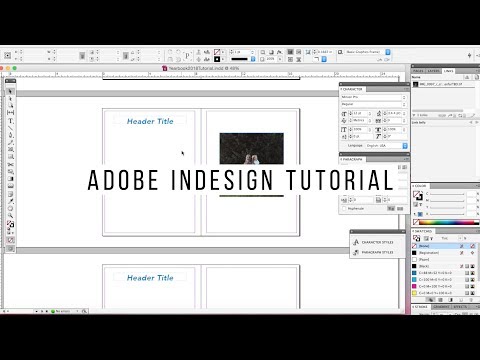Open the object style dropdown Basic Graphics Frame
Viewport: 480px width, 360px height.
(x=388, y=52)
